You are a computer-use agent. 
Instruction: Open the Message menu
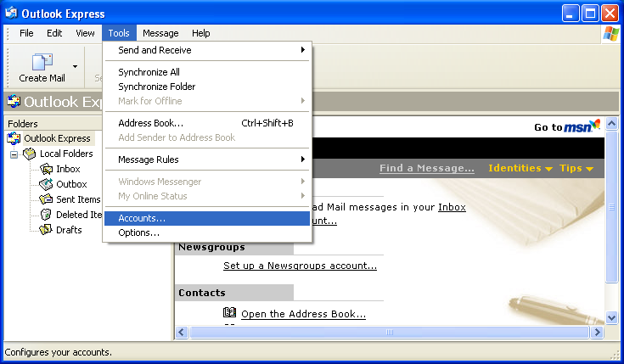160,33
